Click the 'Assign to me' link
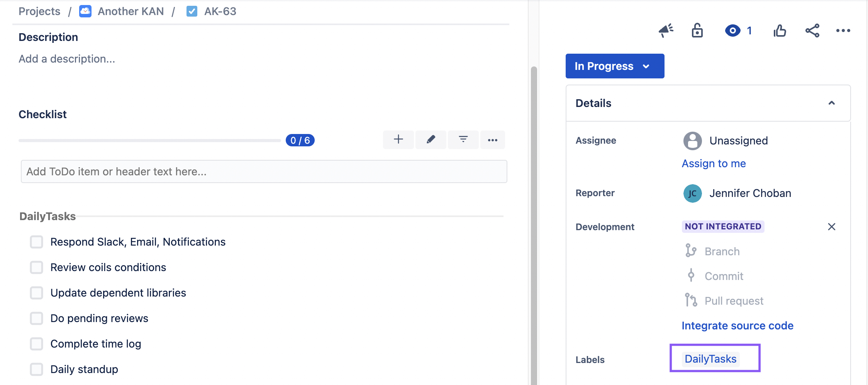 [714, 164]
